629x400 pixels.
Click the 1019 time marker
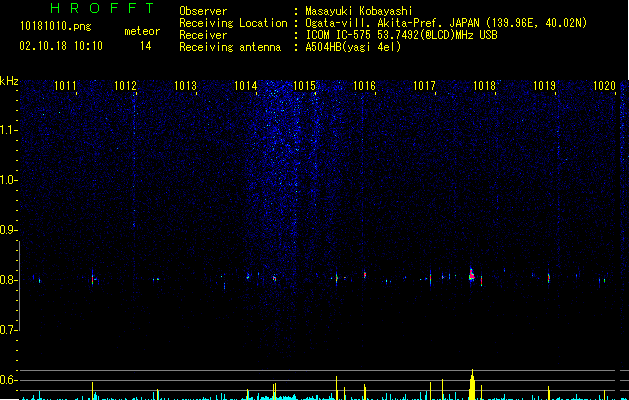pos(544,86)
